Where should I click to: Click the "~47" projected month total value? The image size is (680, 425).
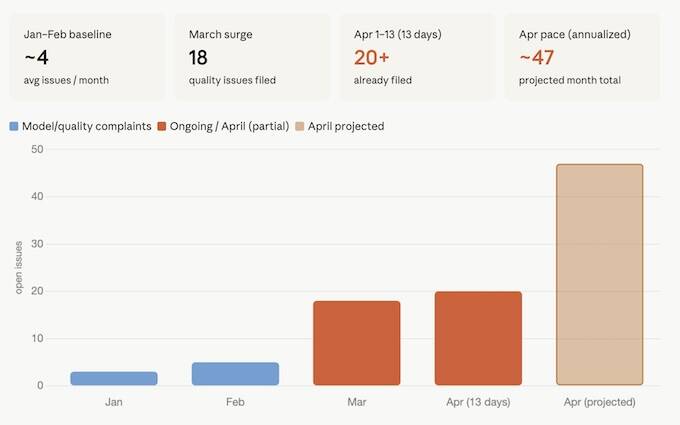coord(537,57)
